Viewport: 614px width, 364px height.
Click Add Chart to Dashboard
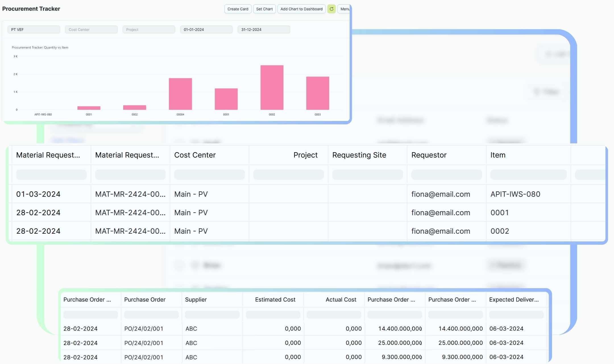301,9
